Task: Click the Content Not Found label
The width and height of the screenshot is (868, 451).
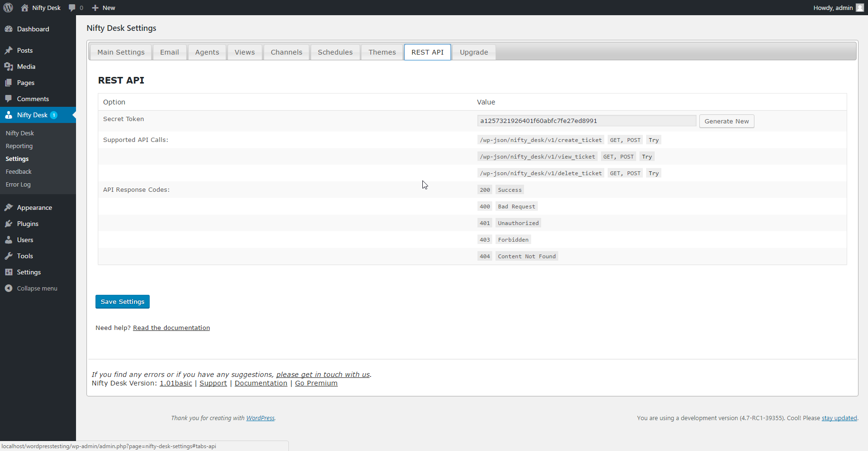Action: (527, 256)
